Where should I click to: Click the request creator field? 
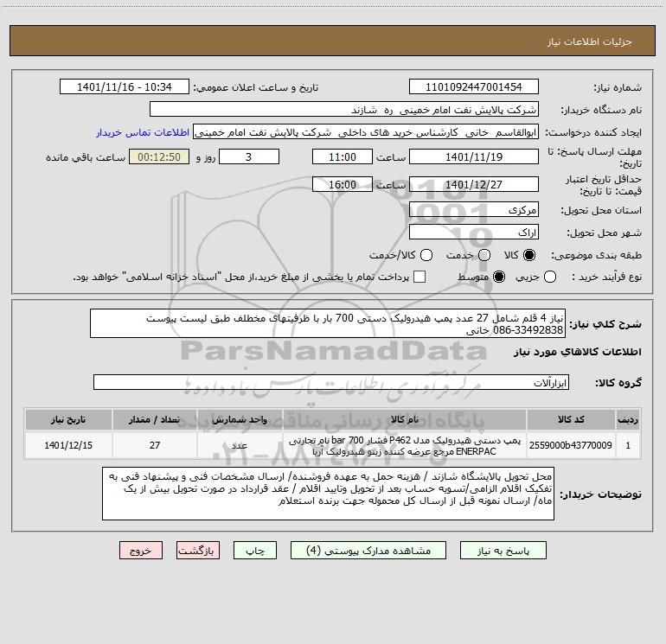(366, 132)
